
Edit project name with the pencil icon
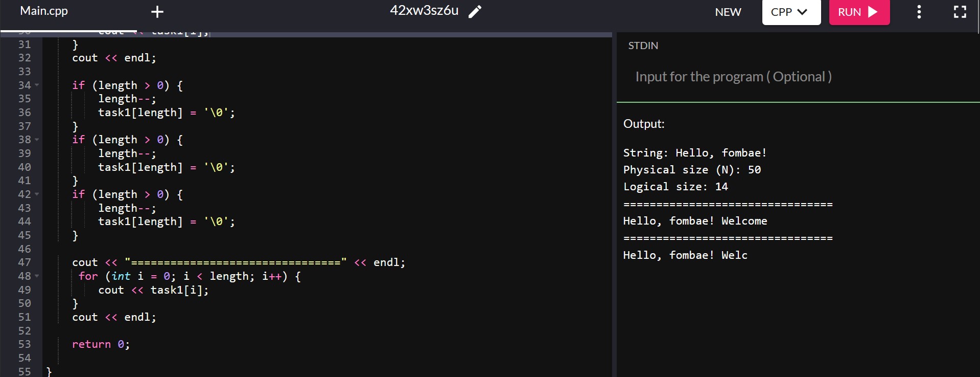475,11
